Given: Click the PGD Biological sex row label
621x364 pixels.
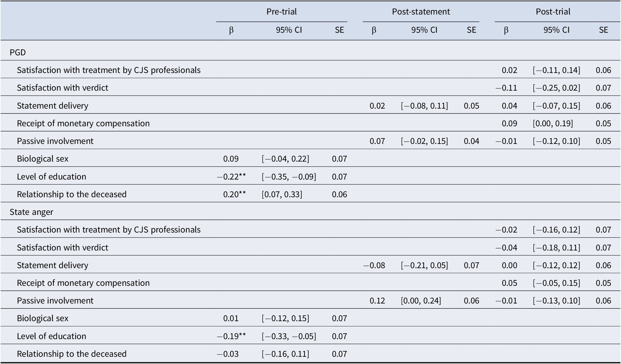Looking at the screenshot, I should click(x=43, y=159).
